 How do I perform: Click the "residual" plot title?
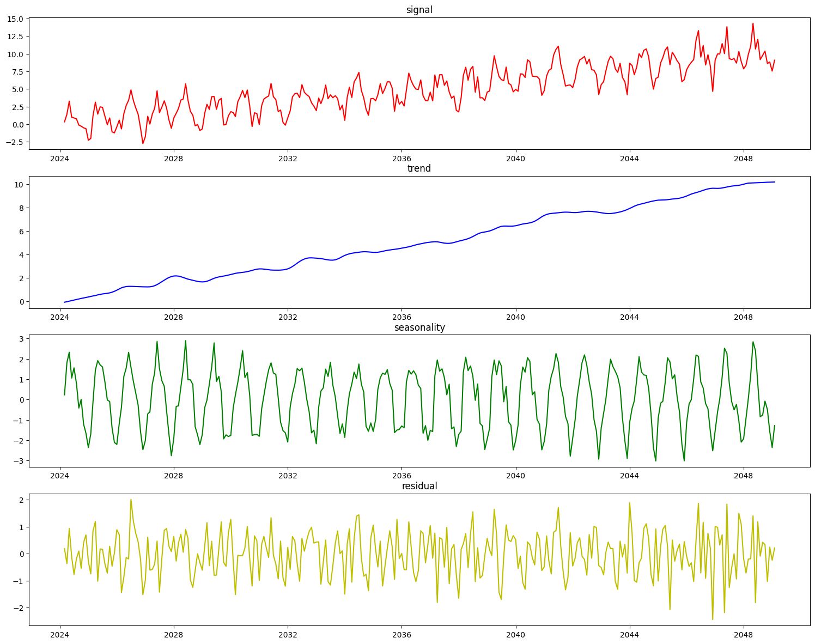(419, 486)
